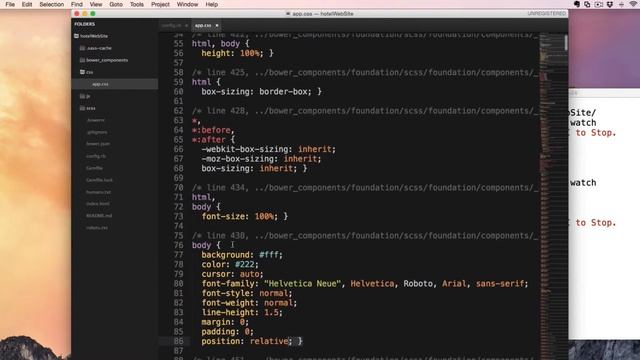Viewport: 640px width, 360px height.
Task: Open index.html in the sidebar
Action: (x=98, y=204)
